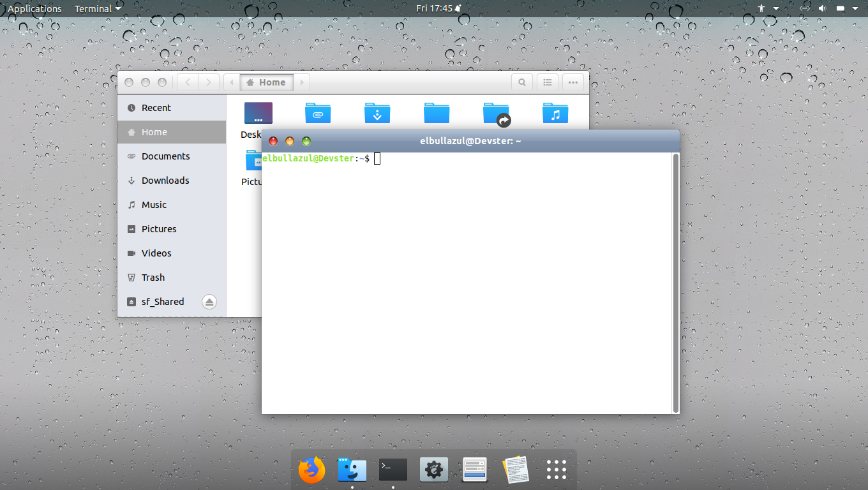Select Music in Files sidebar
This screenshot has width=868, height=490.
(172, 205)
